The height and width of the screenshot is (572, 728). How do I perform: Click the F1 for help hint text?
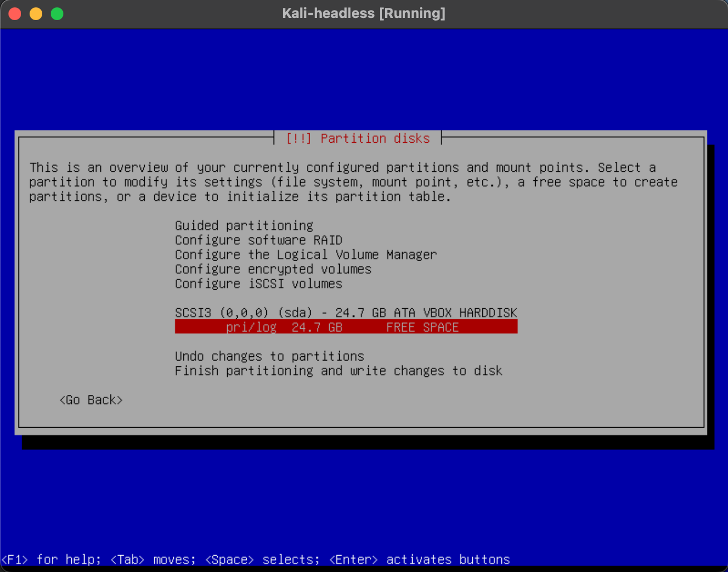[x=51, y=559]
